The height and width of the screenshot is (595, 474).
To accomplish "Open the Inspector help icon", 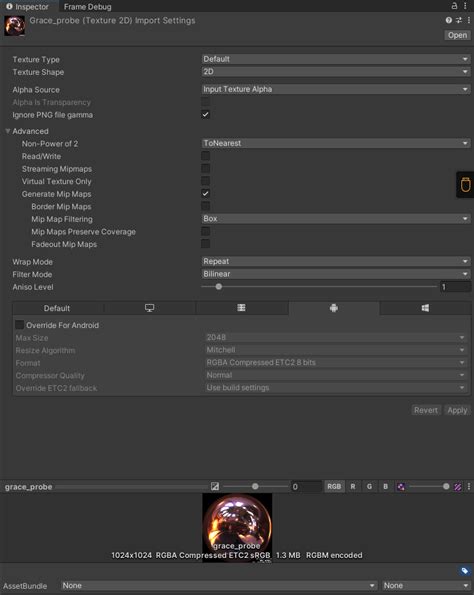I will [449, 20].
